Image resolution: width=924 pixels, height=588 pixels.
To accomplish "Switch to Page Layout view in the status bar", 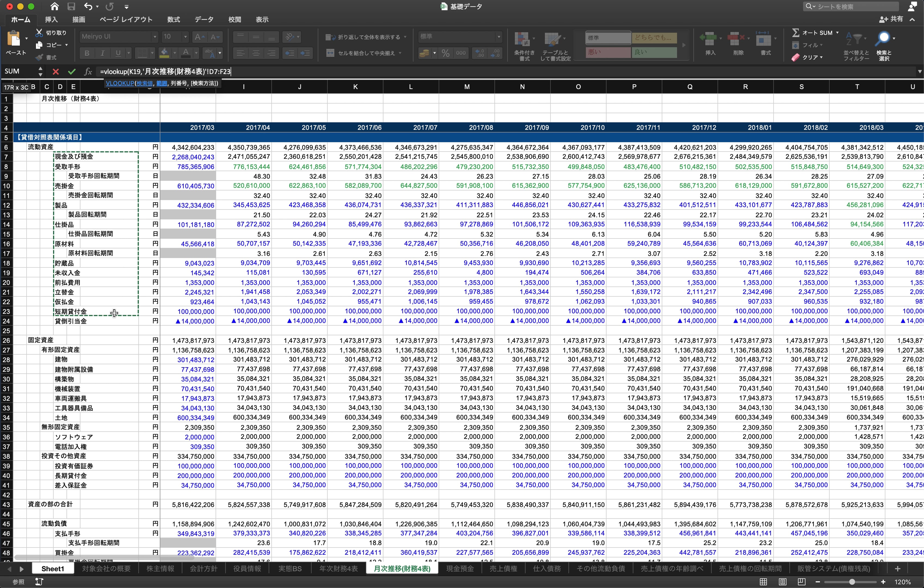I will (x=783, y=582).
